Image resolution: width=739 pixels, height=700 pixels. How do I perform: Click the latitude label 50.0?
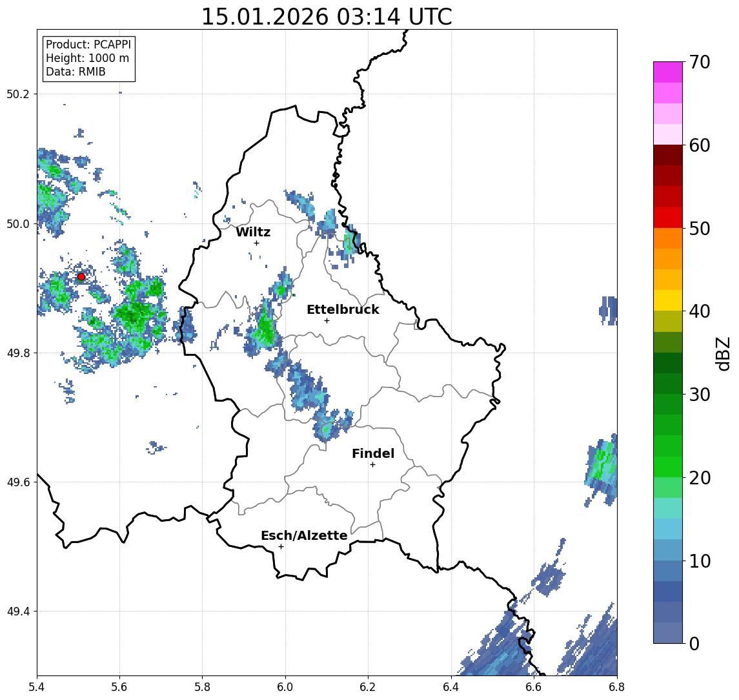17,223
